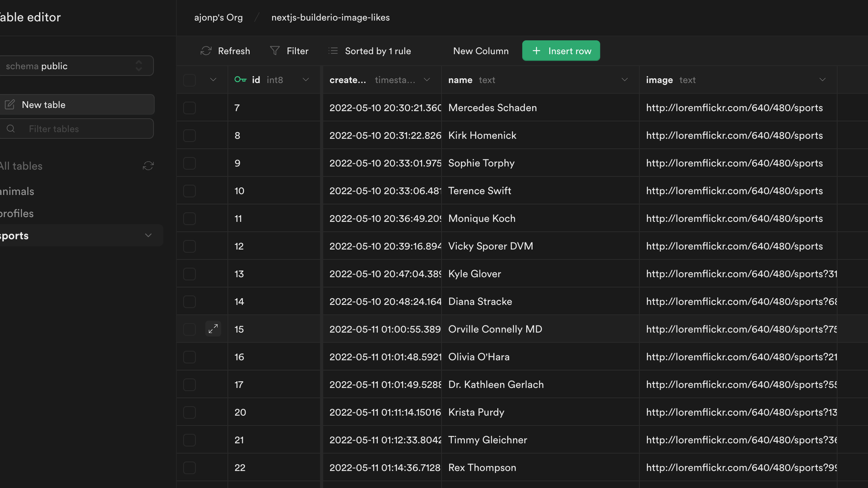
Task: Click the expand row icon for id 15
Action: pos(213,329)
